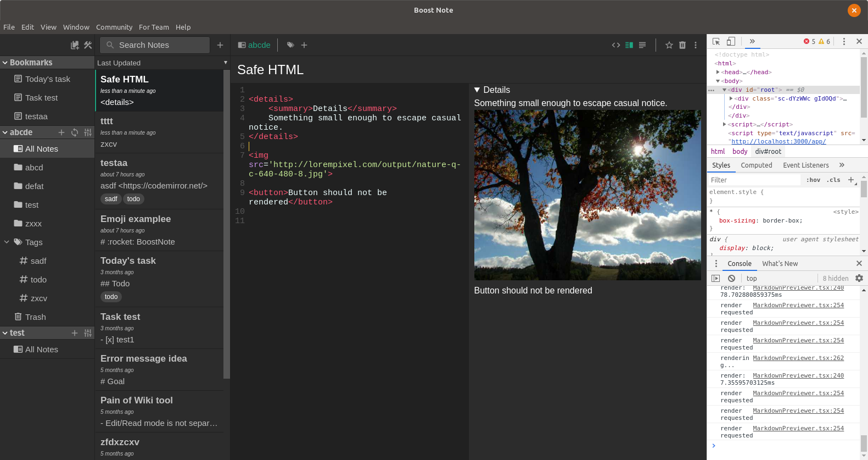Collapse the Details disclosure in preview

click(477, 90)
